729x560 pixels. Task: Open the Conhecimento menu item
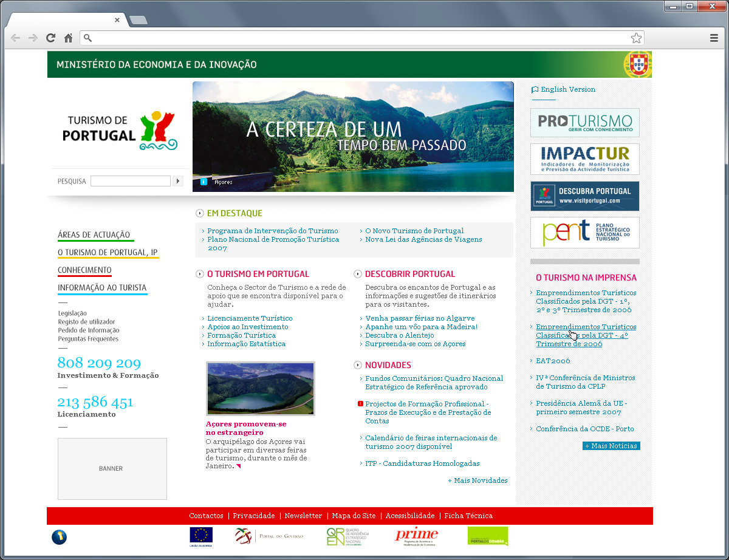point(84,270)
